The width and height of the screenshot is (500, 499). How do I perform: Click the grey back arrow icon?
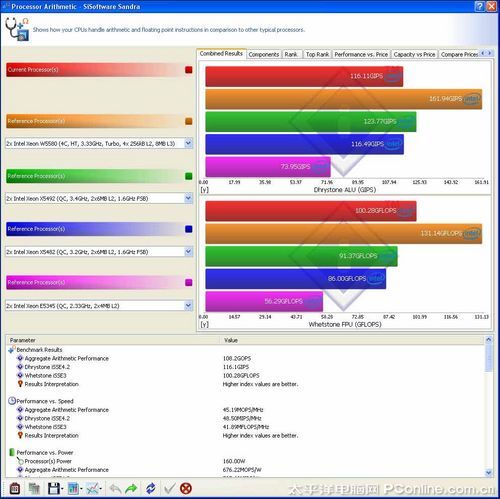[115, 489]
